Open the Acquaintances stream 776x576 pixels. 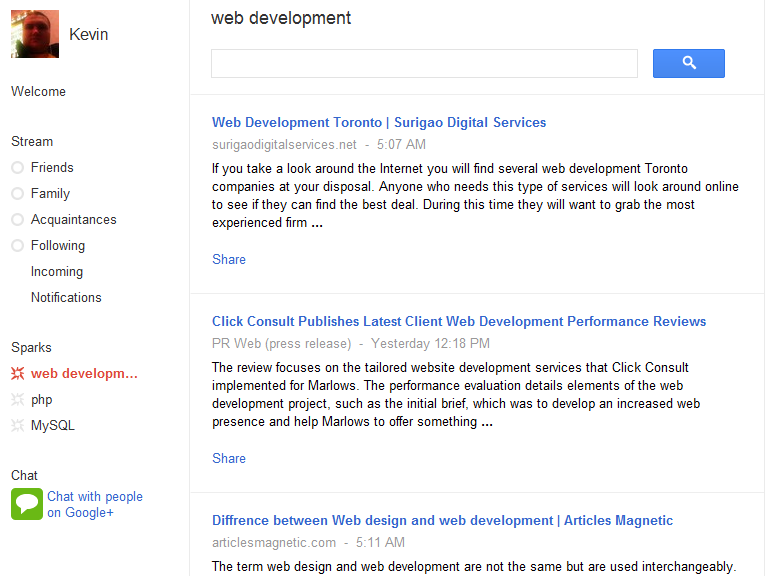(74, 219)
